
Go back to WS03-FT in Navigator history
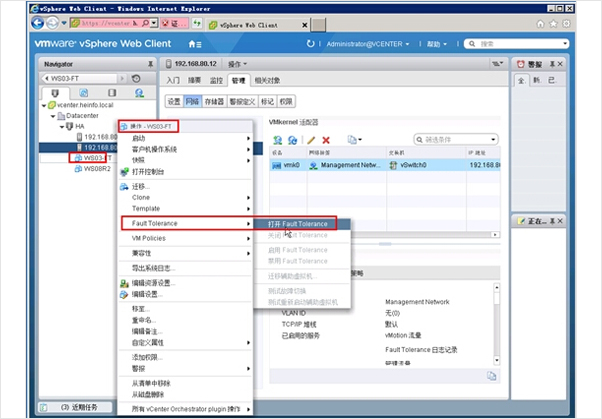pyautogui.click(x=79, y=78)
